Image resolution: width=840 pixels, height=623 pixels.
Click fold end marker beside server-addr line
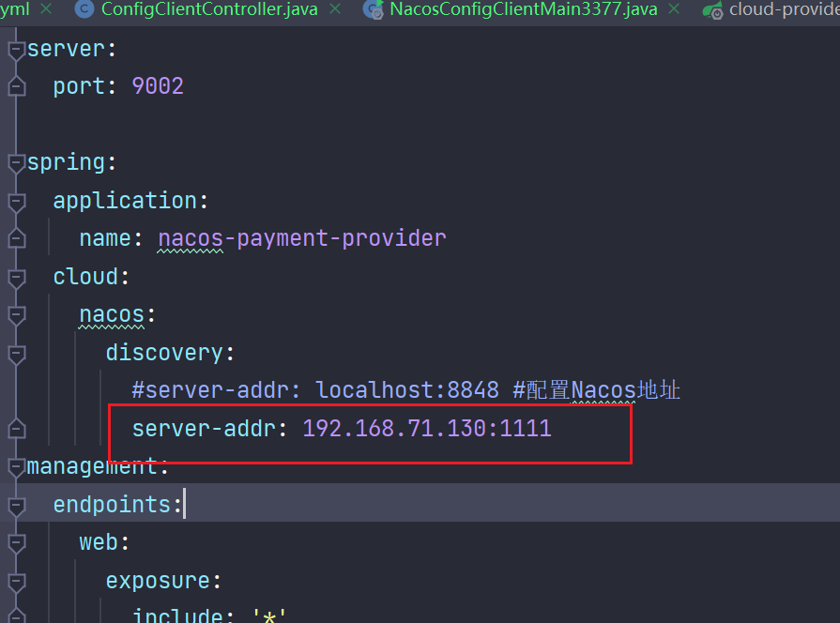[17, 429]
